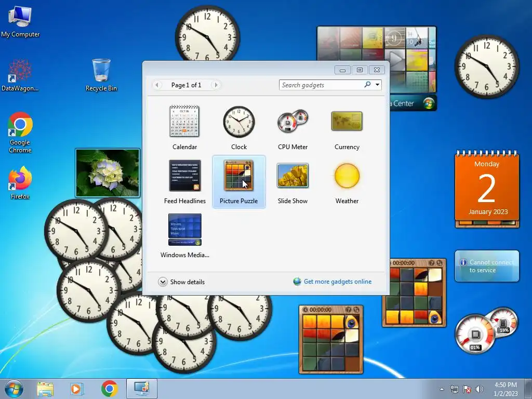
Task: Open My Computer desktop icon
Action: click(x=20, y=22)
